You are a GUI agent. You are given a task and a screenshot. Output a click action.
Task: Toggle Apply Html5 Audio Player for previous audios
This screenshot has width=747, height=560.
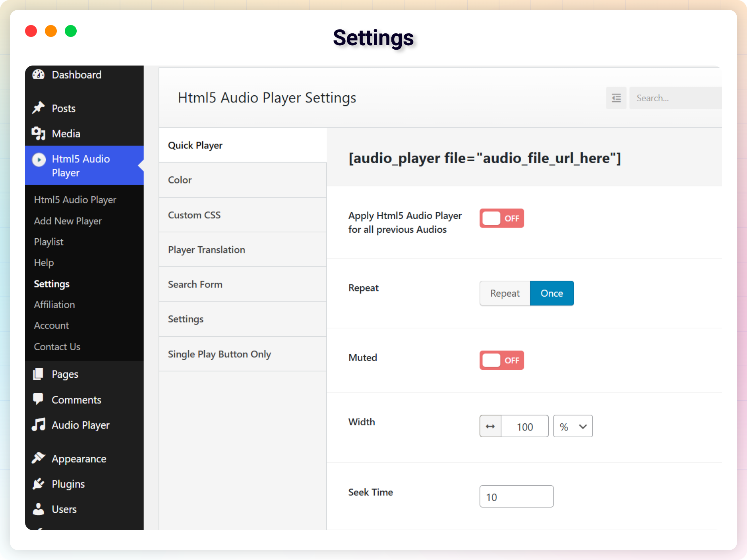point(501,218)
